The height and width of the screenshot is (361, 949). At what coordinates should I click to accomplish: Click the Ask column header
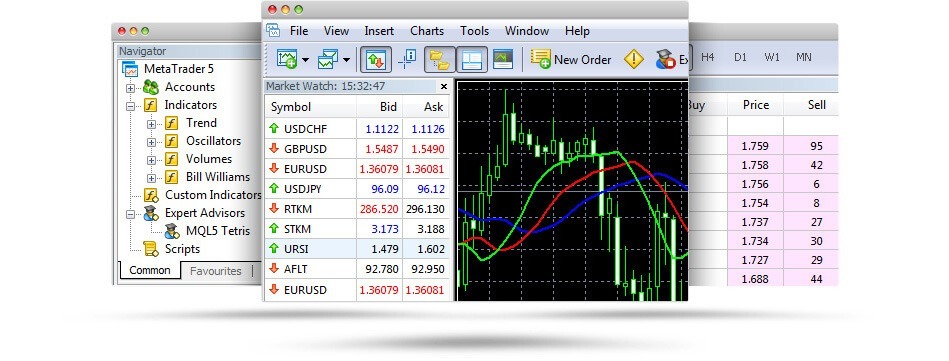click(427, 107)
